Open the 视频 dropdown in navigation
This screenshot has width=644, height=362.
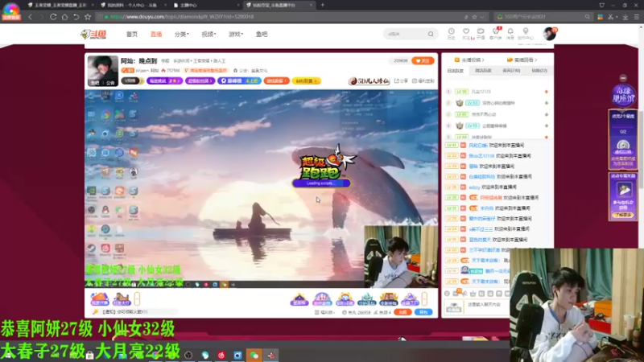[208, 34]
